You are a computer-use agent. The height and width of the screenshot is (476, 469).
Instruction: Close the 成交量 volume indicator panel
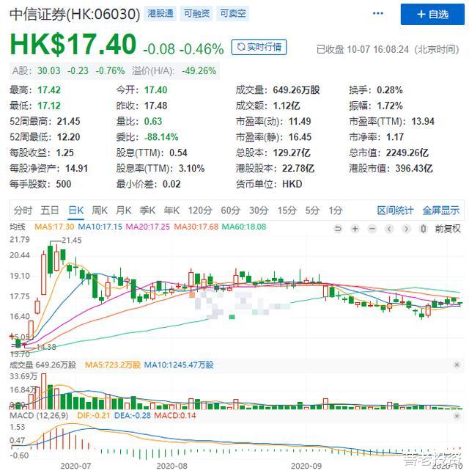pyautogui.click(x=457, y=365)
